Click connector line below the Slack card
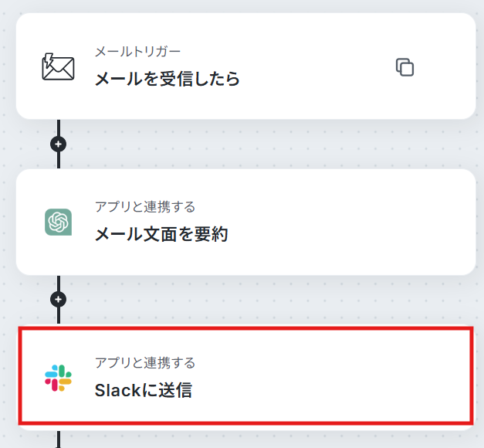The height and width of the screenshot is (448, 484). [59, 440]
